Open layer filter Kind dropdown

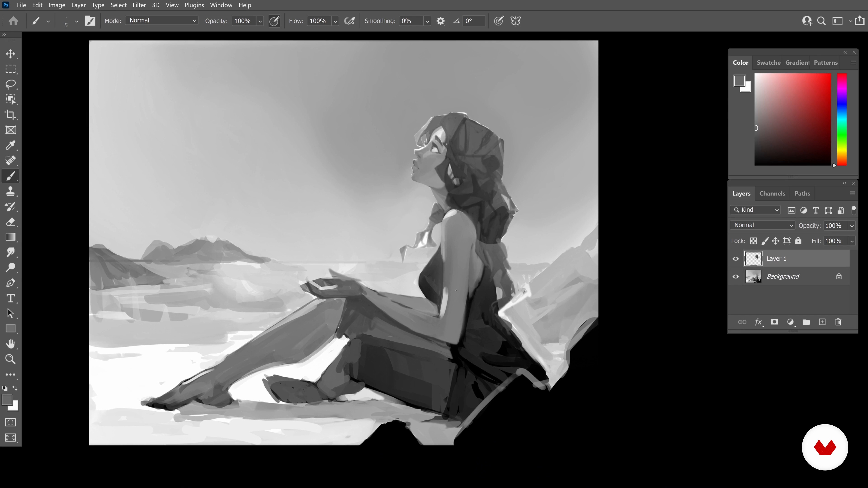click(x=755, y=210)
